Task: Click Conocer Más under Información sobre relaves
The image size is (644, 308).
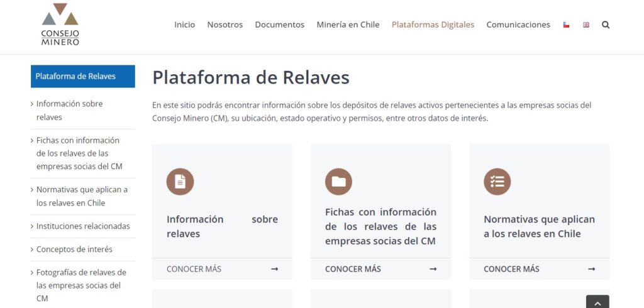Action: click(x=222, y=269)
